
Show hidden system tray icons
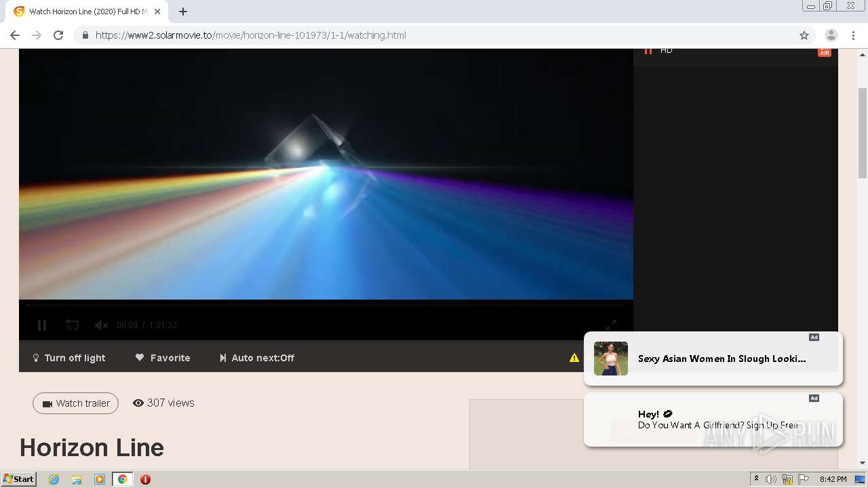[x=756, y=479]
